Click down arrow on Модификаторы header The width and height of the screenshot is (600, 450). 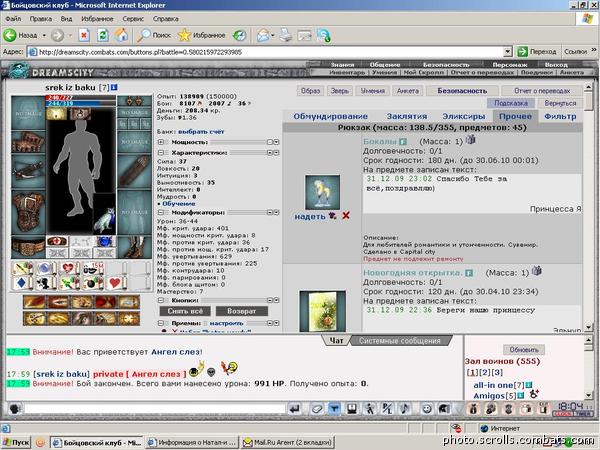276,212
